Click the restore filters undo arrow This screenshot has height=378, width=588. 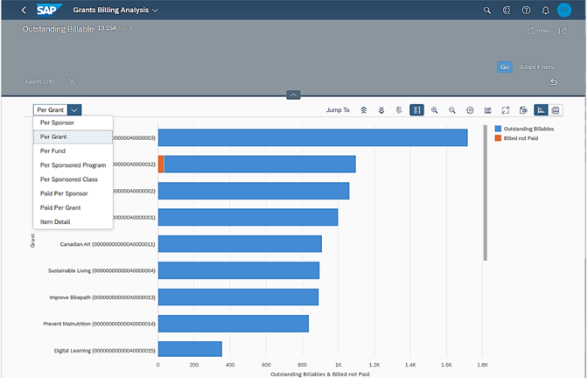tap(554, 81)
